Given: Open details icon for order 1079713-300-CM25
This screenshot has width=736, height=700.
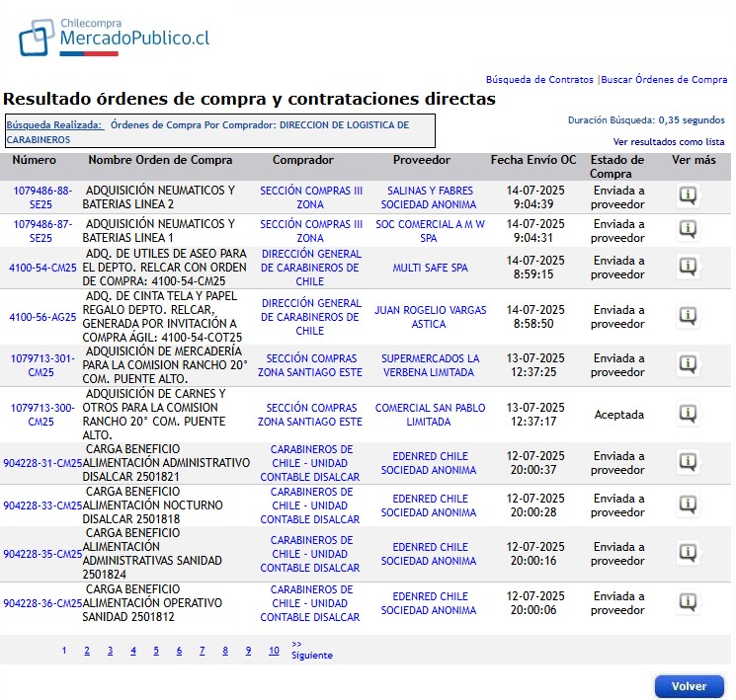Looking at the screenshot, I should pos(689,414).
